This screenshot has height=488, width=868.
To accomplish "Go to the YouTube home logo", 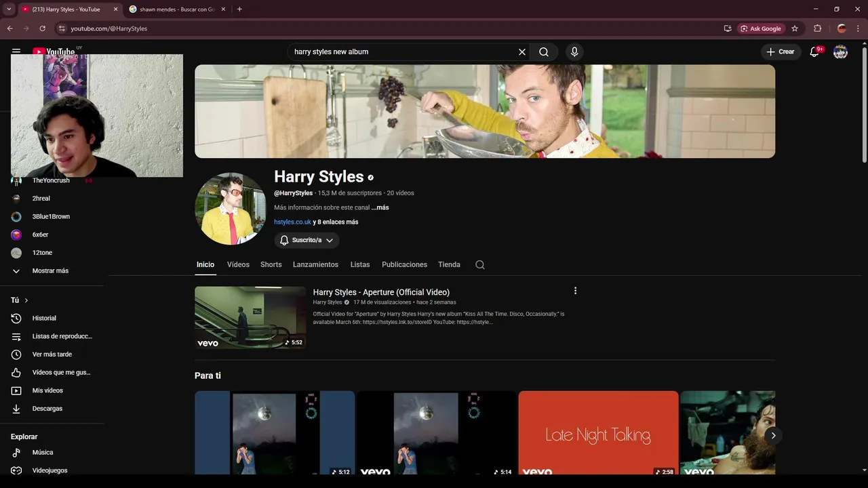I will click(x=54, y=52).
